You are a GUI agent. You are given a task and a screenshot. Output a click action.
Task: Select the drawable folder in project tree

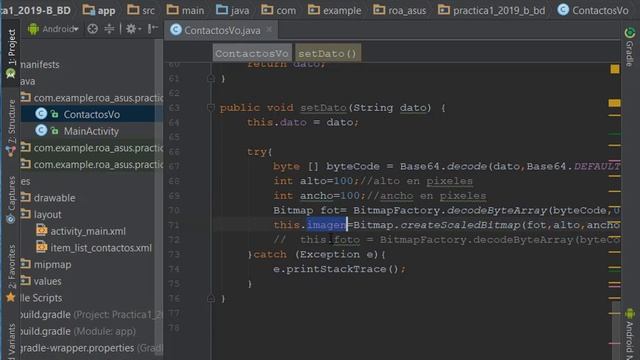click(x=55, y=198)
